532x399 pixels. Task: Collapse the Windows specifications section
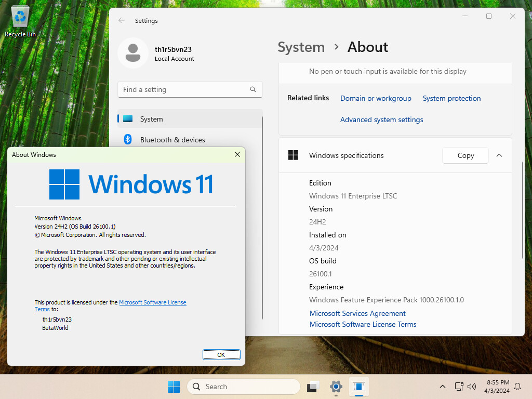pos(499,155)
